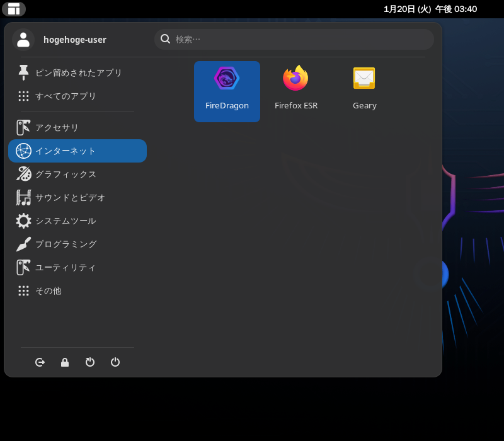This screenshot has width=504, height=441.
Task: Lock the screen with padlock icon
Action: point(65,362)
